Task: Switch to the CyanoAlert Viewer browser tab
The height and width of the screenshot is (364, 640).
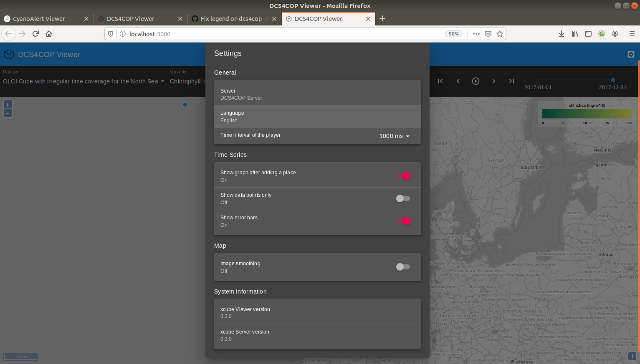Action: 40,18
